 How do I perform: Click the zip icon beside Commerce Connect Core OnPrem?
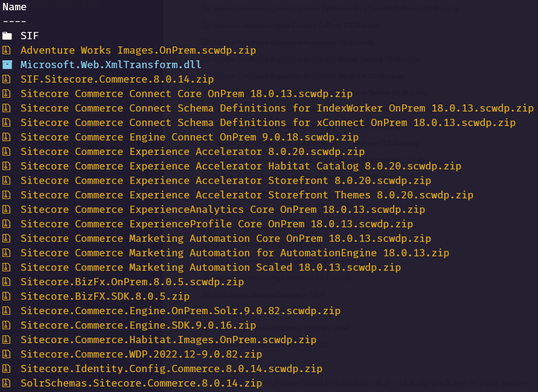pos(6,93)
